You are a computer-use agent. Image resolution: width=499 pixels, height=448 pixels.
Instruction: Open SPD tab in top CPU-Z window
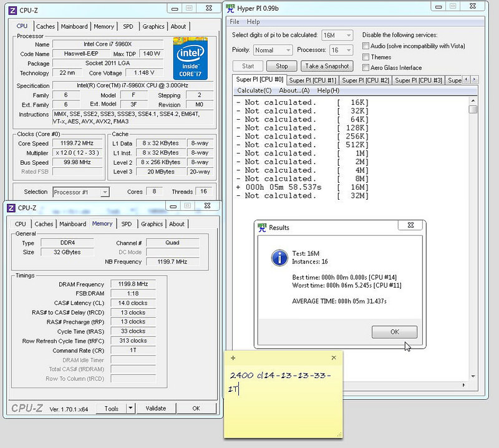click(128, 26)
